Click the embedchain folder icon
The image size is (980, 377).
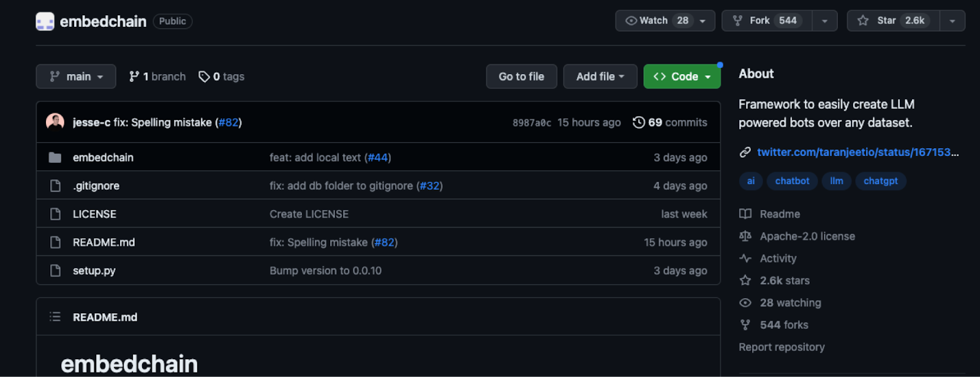(x=55, y=157)
